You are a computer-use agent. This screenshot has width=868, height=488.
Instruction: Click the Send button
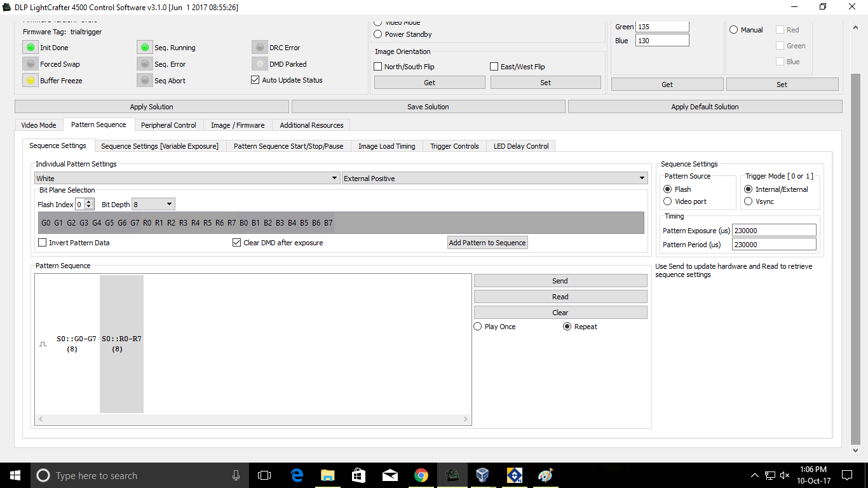[x=560, y=281]
